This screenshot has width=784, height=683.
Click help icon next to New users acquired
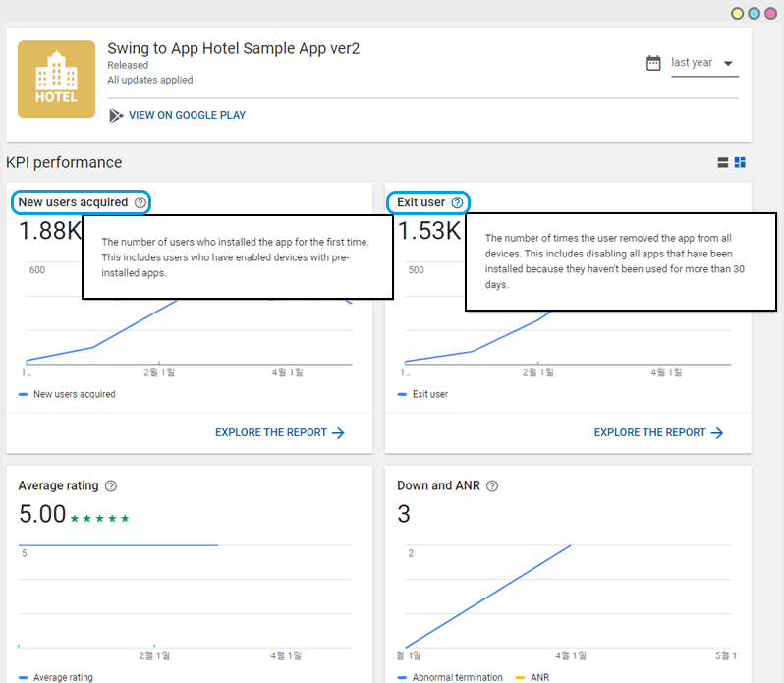(140, 202)
